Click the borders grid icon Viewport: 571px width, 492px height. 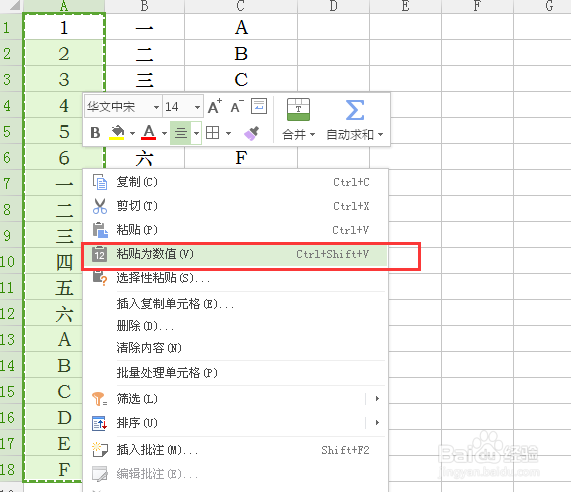coord(213,133)
